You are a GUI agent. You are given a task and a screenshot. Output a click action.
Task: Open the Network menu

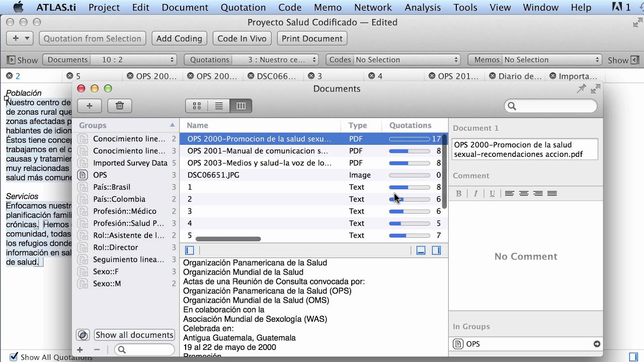click(x=373, y=7)
